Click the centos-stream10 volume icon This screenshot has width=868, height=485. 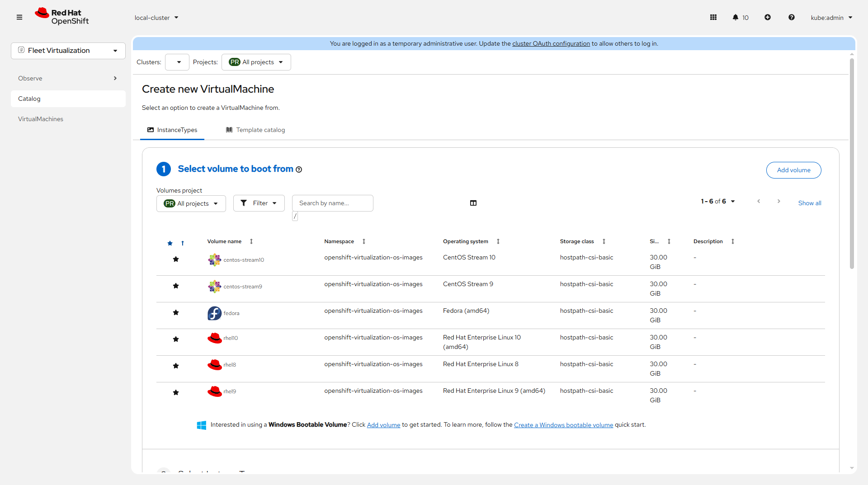pos(214,260)
